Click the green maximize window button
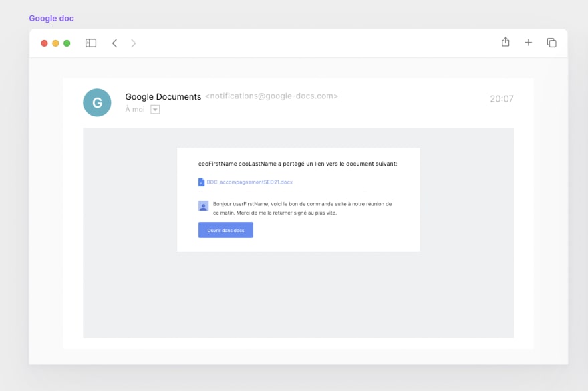Viewport: 588px width, 391px height. (67, 43)
